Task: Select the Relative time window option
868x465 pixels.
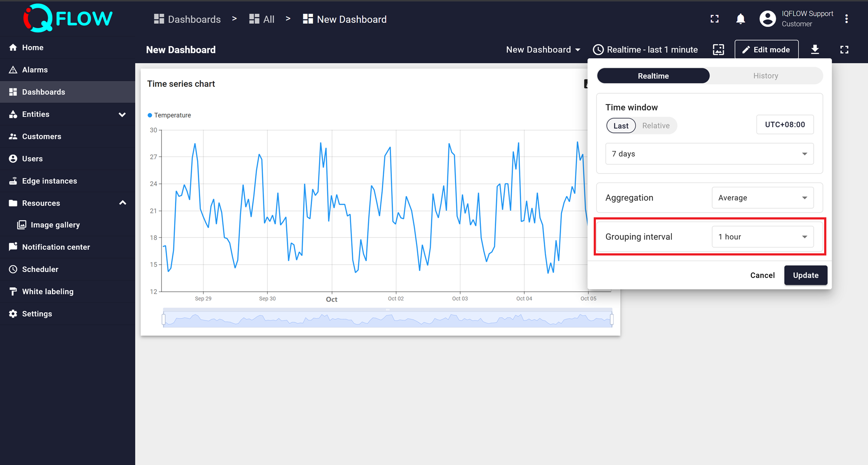Action: coord(655,126)
